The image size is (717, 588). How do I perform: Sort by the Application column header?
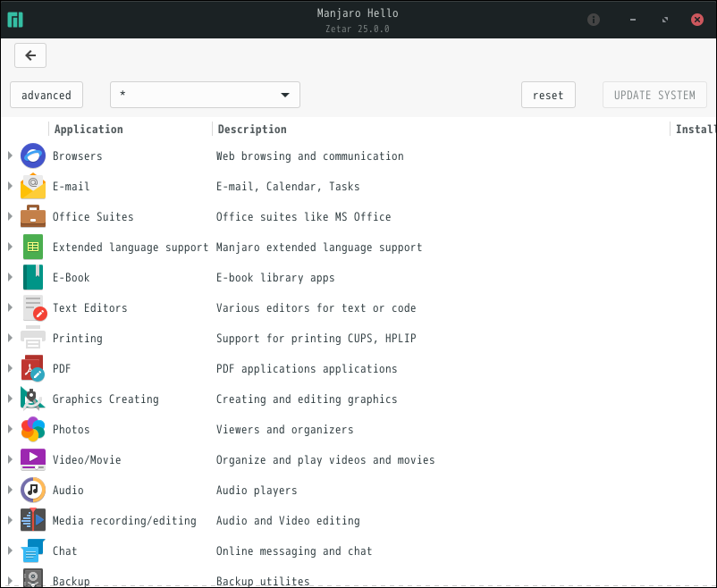tap(89, 130)
